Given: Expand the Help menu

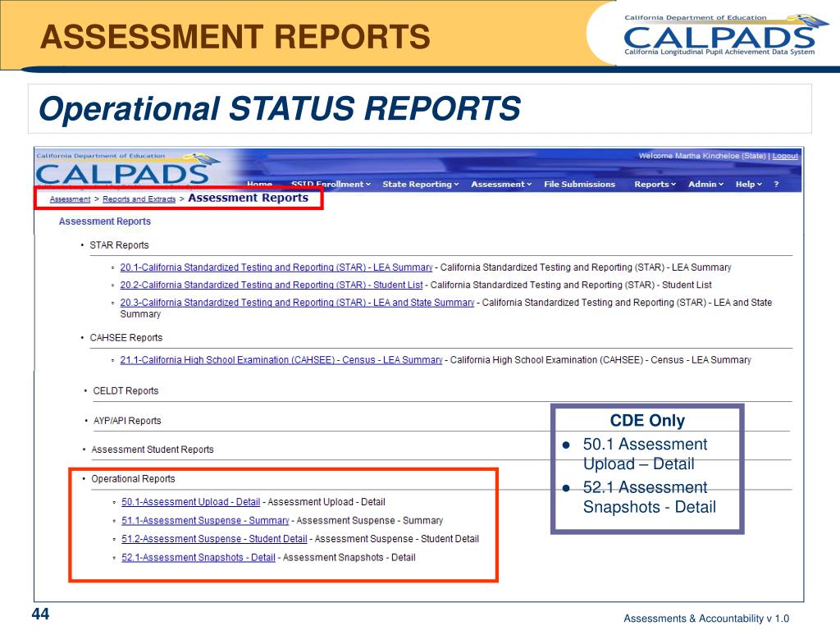Looking at the screenshot, I should click(x=748, y=184).
